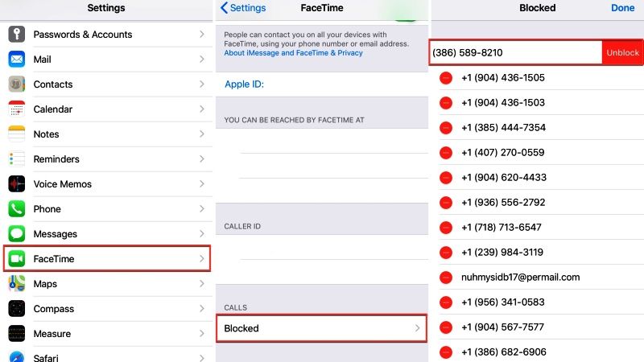Select the +1 (936) 556-2792 entry text
The width and height of the screenshot is (644, 362).
(503, 203)
